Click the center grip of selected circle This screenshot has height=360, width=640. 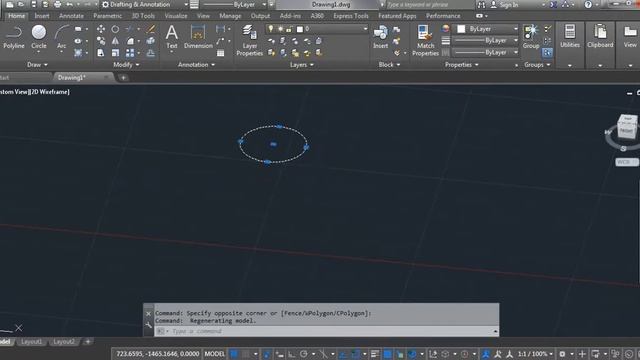(273, 144)
